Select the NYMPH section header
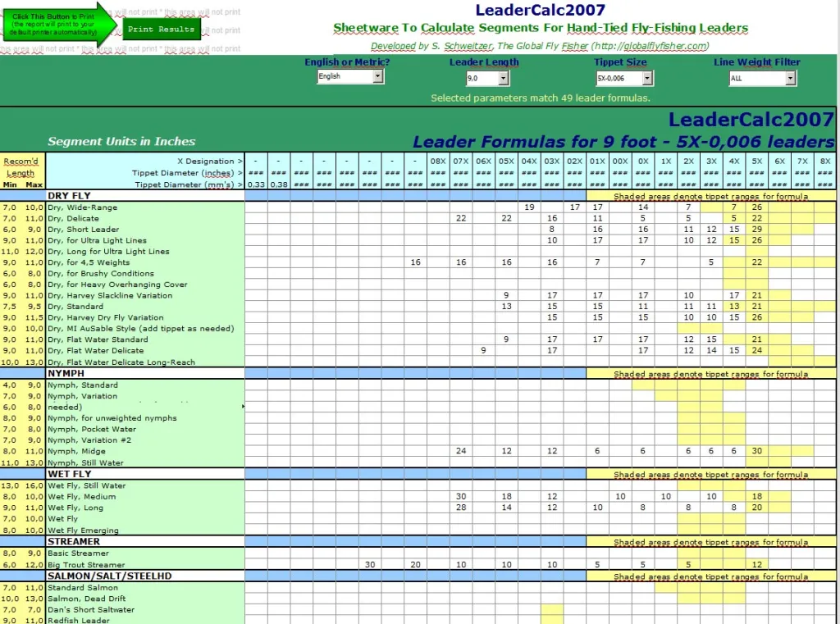The image size is (840, 624). pos(66,373)
